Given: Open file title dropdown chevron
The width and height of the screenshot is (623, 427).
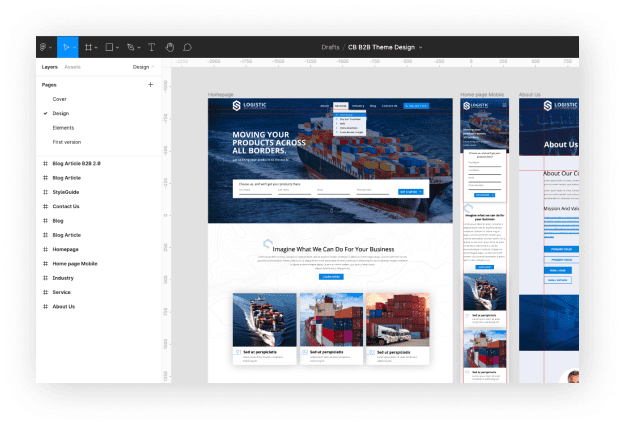Looking at the screenshot, I should click(x=420, y=48).
